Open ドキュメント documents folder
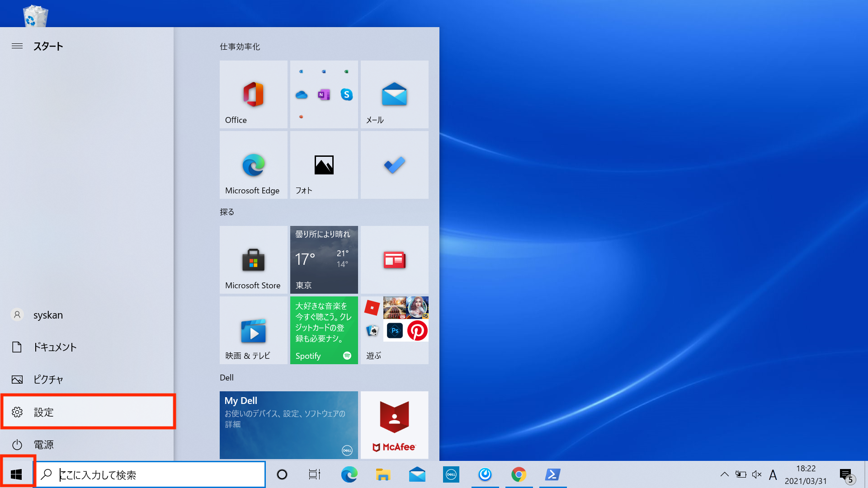Image resolution: width=868 pixels, height=488 pixels. 87,347
